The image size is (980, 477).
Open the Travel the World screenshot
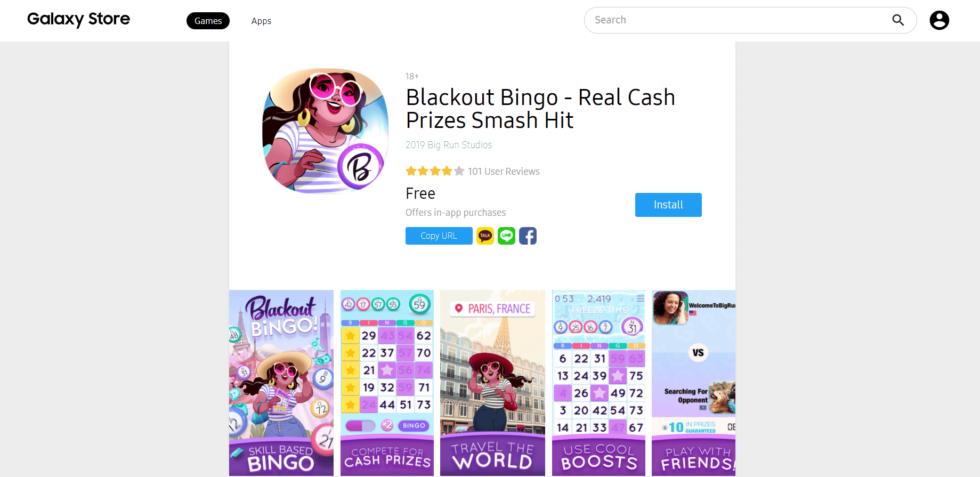(492, 383)
